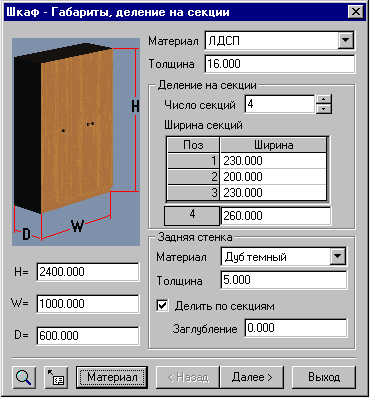Click the Заглубление 0.000 input field
370x398 pixels.
click(x=296, y=328)
